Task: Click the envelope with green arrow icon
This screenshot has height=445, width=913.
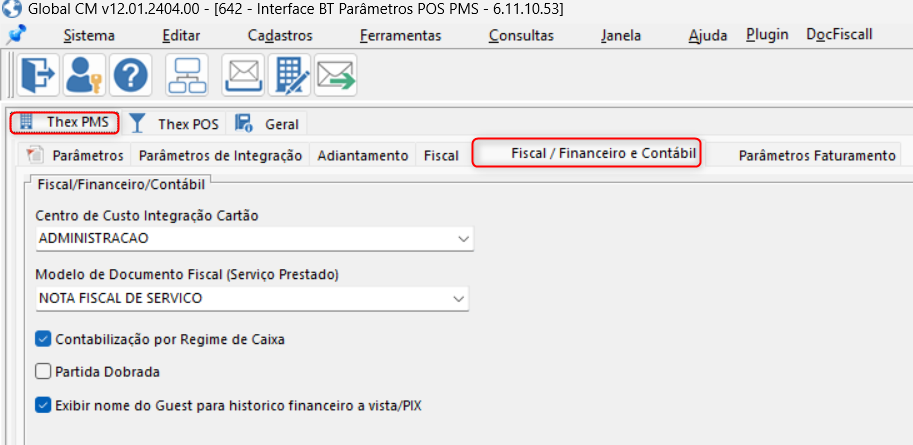Action: pos(336,75)
